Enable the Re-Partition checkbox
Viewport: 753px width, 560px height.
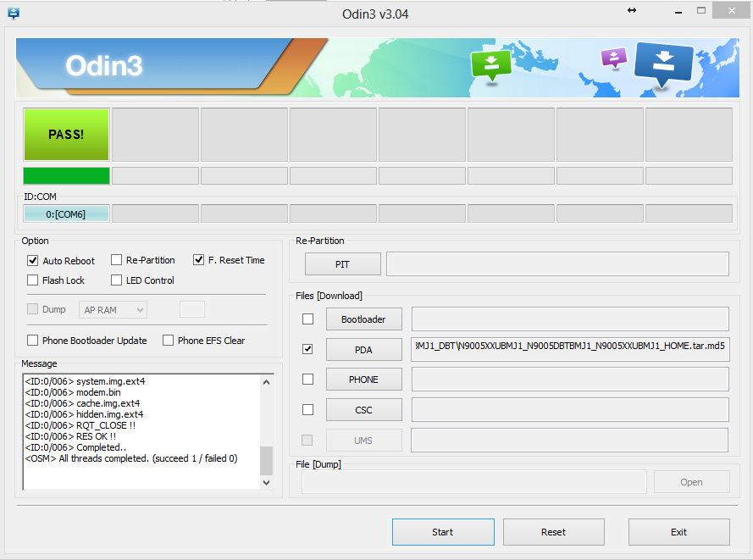[x=116, y=260]
